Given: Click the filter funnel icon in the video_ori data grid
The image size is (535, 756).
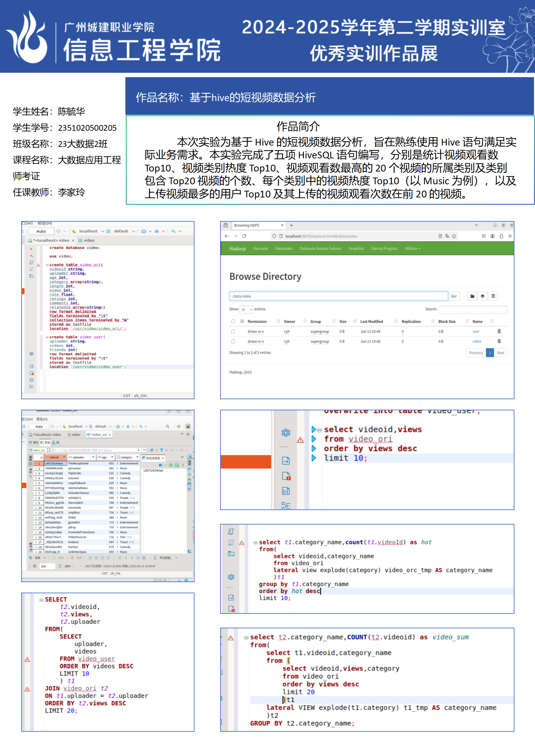Looking at the screenshot, I should (x=161, y=450).
